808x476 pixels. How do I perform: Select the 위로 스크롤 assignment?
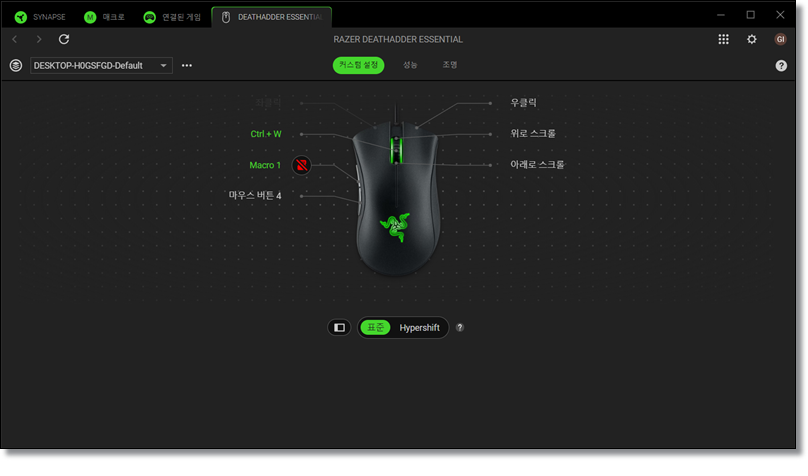point(533,133)
